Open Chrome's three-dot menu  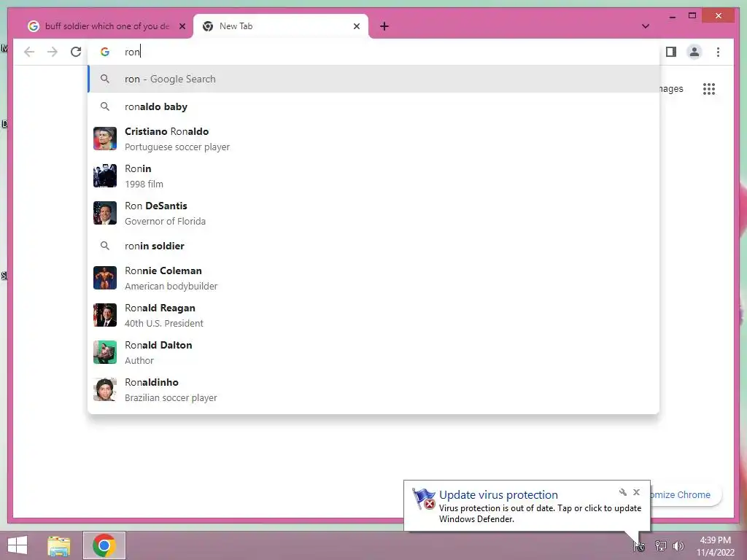click(x=718, y=52)
